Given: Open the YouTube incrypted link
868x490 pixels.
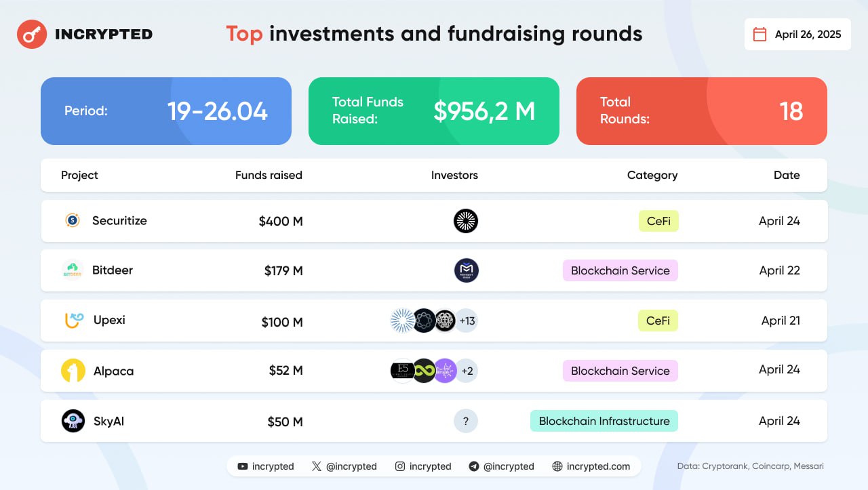Looking at the screenshot, I should pos(266,466).
